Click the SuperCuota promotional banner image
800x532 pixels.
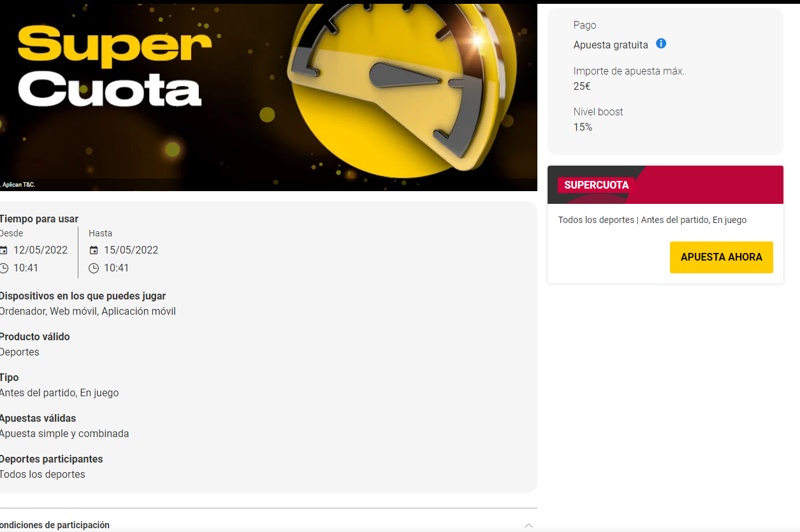click(x=268, y=97)
